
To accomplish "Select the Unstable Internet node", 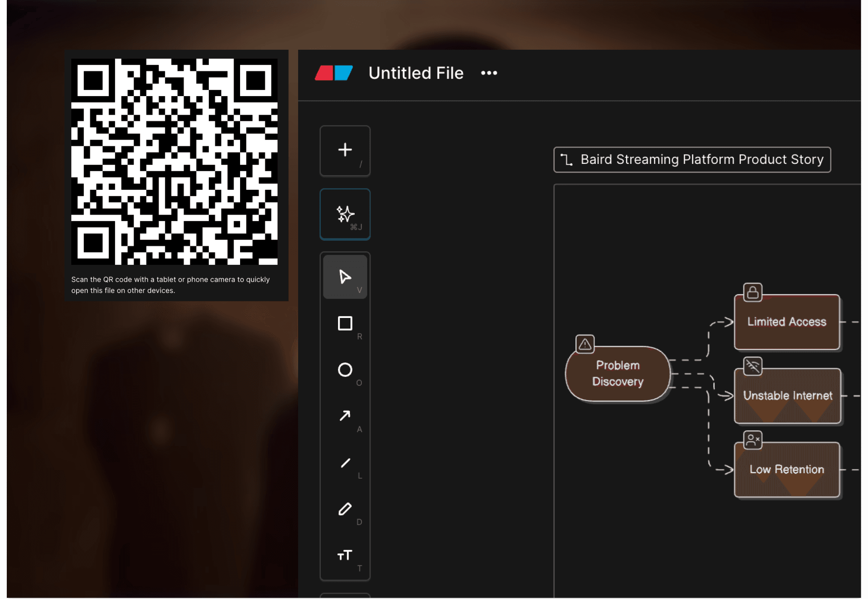I will click(787, 396).
